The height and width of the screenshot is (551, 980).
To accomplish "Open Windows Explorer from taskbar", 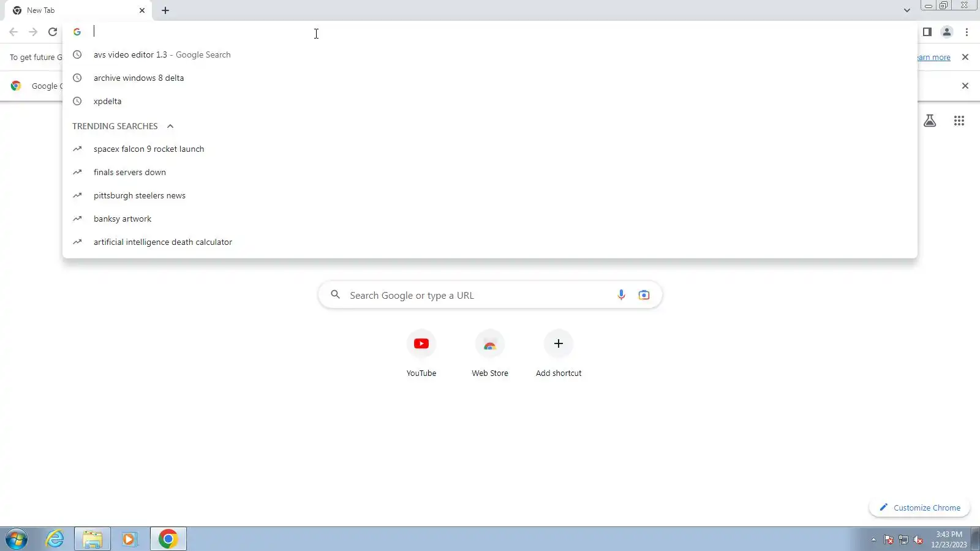I will [x=92, y=539].
